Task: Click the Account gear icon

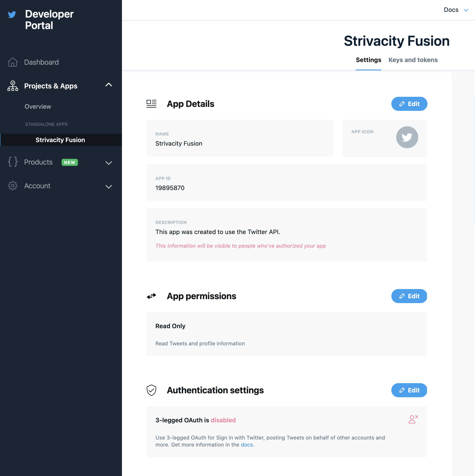Action: [x=13, y=186]
